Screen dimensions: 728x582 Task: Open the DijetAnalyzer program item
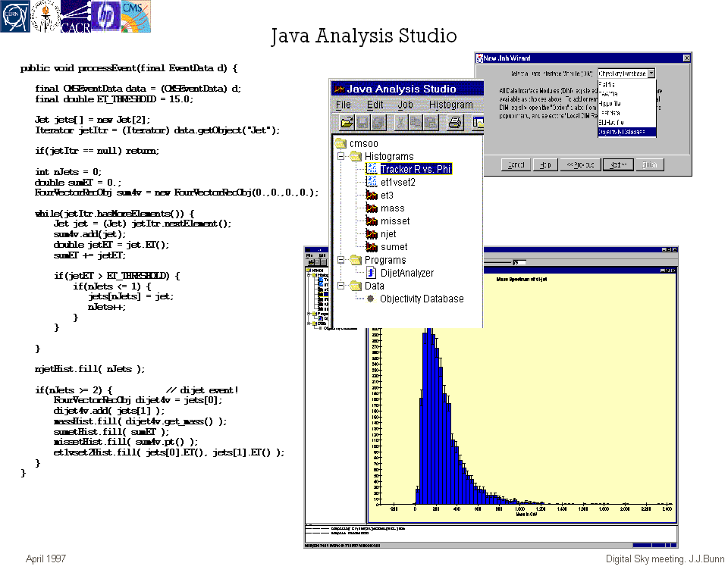pos(407,273)
